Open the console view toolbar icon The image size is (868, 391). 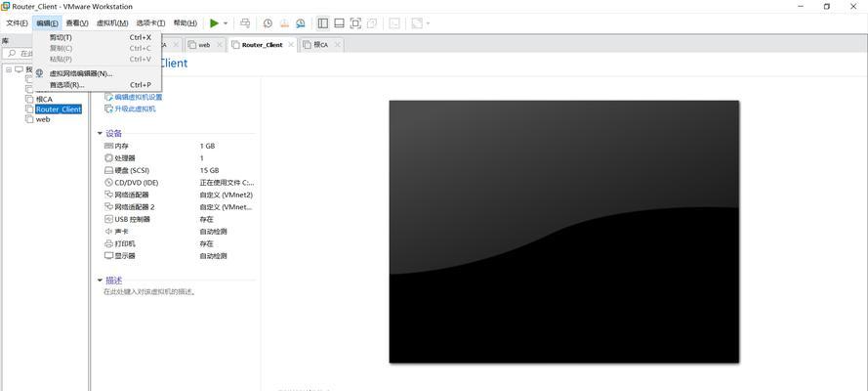pyautogui.click(x=394, y=23)
